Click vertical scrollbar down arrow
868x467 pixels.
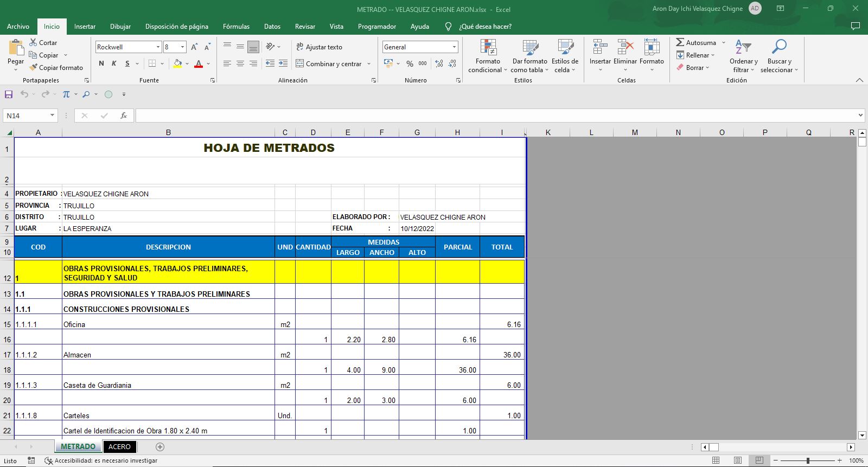(x=862, y=435)
